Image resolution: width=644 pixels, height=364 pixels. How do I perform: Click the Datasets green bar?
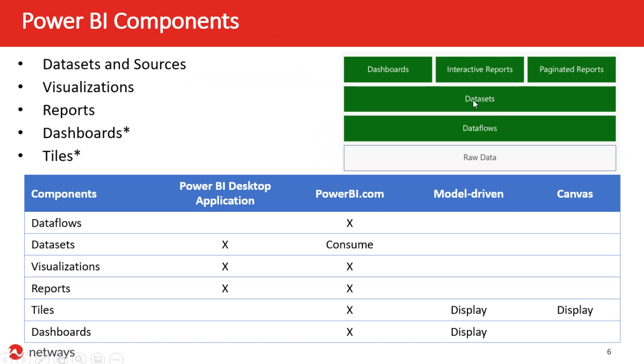point(480,99)
